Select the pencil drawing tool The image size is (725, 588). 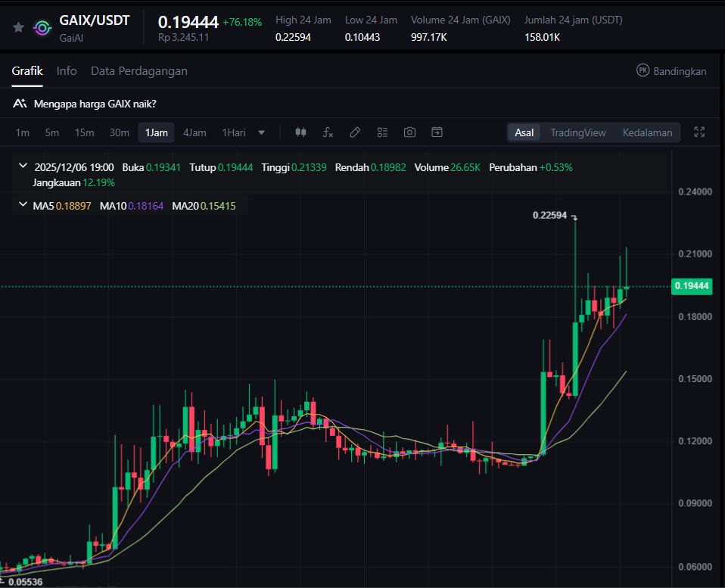(x=355, y=132)
